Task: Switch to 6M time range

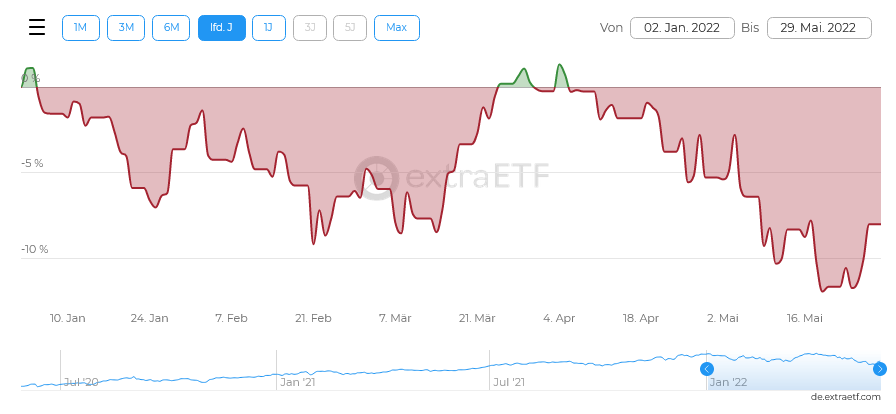Action: tap(171, 28)
